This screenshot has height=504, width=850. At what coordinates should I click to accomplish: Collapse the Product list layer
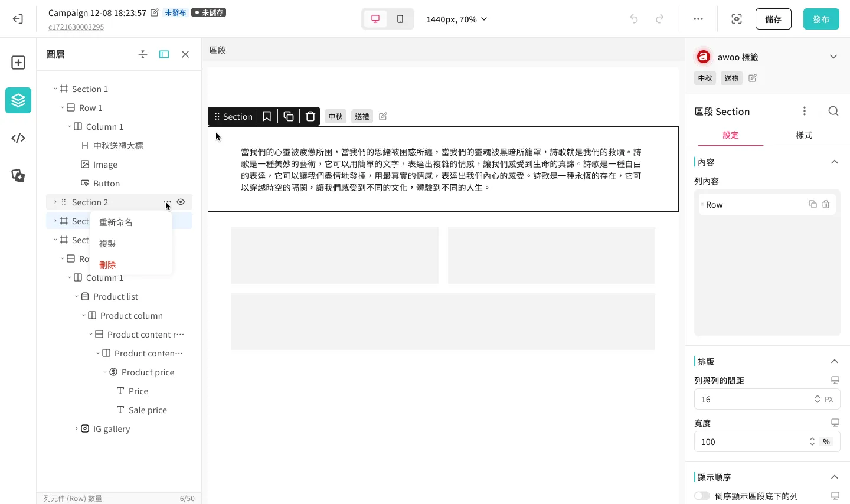point(77,297)
